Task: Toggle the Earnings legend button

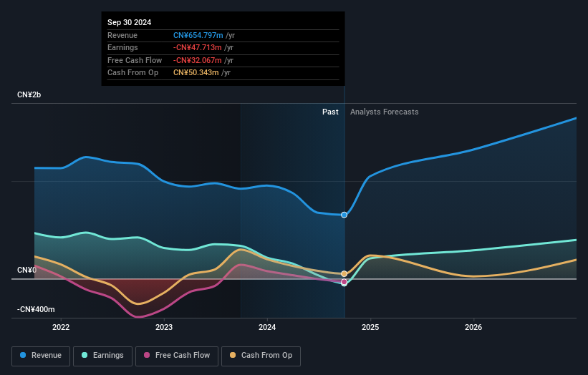Action: (102, 356)
